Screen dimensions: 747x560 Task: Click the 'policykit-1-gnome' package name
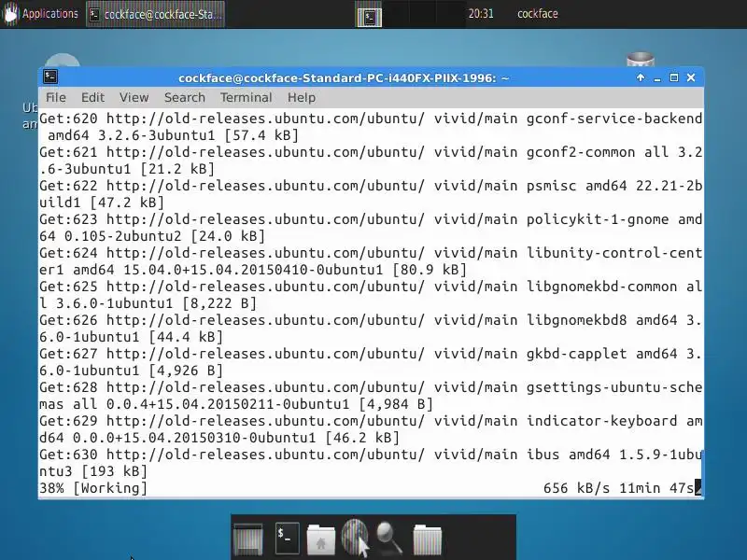tap(598, 219)
